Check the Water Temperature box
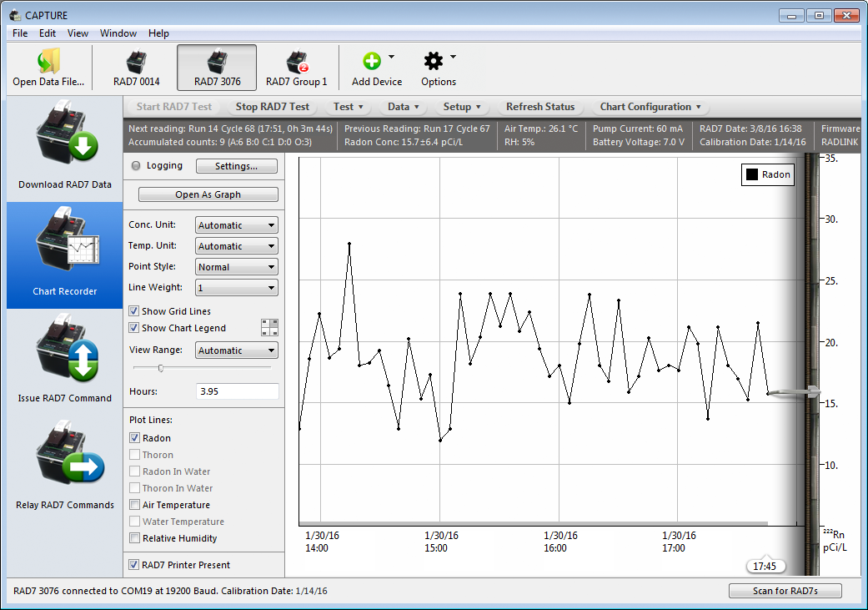The height and width of the screenshot is (610, 868). click(x=134, y=521)
